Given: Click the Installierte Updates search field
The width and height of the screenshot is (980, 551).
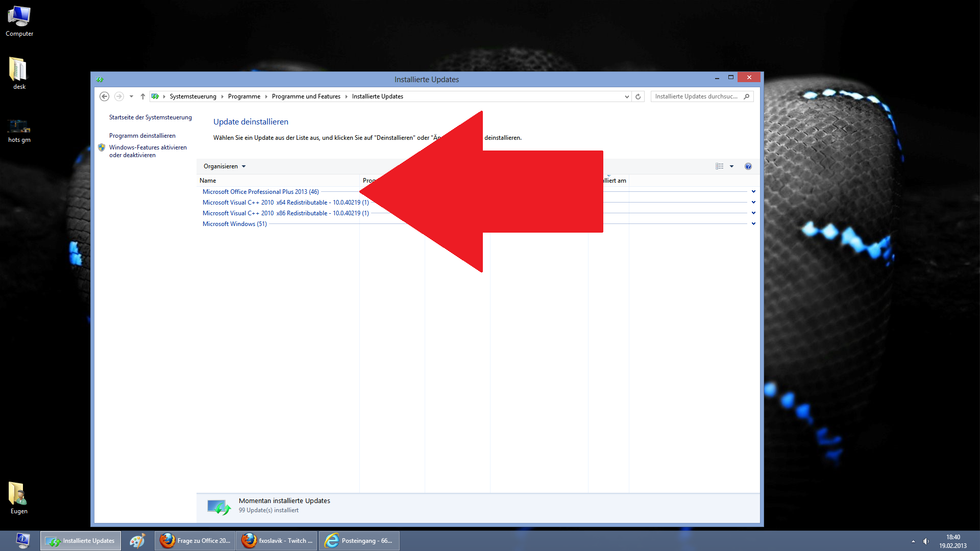Looking at the screenshot, I should pyautogui.click(x=696, y=96).
